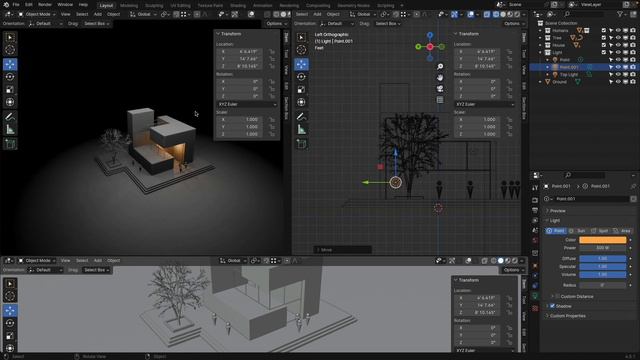
Task: Collapse the Light panel
Action: pos(554,220)
